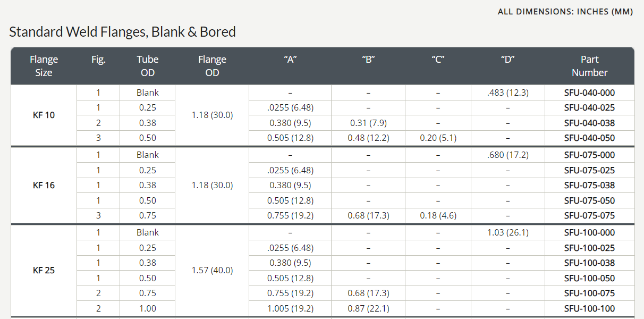644x319 pixels.
Task: Click the 1.03 (26.1) D value
Action: 507,232
